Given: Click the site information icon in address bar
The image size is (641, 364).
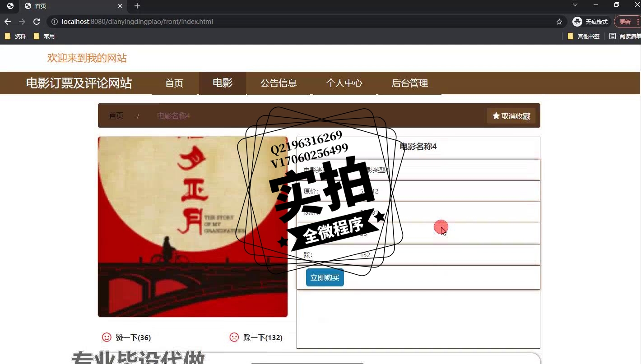Looking at the screenshot, I should coord(54,22).
